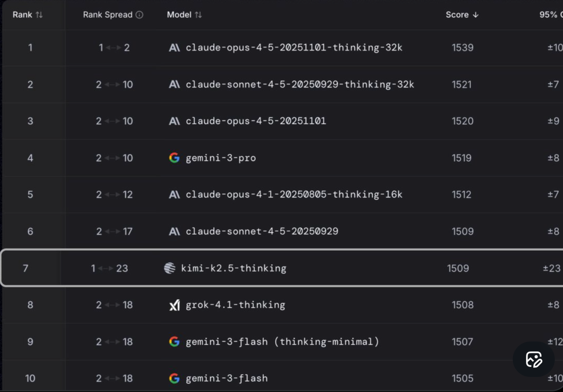
Task: Click the Rank Spread column header
Action: (x=108, y=15)
